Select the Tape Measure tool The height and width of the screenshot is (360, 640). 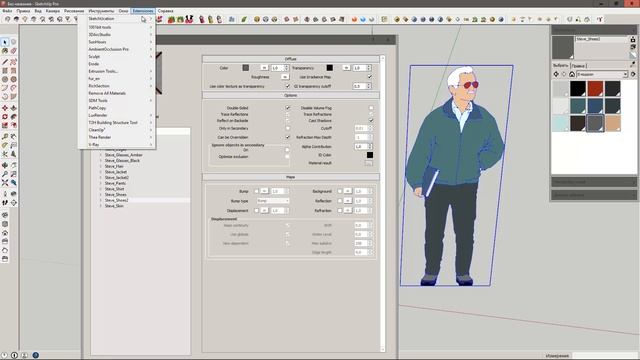5,136
